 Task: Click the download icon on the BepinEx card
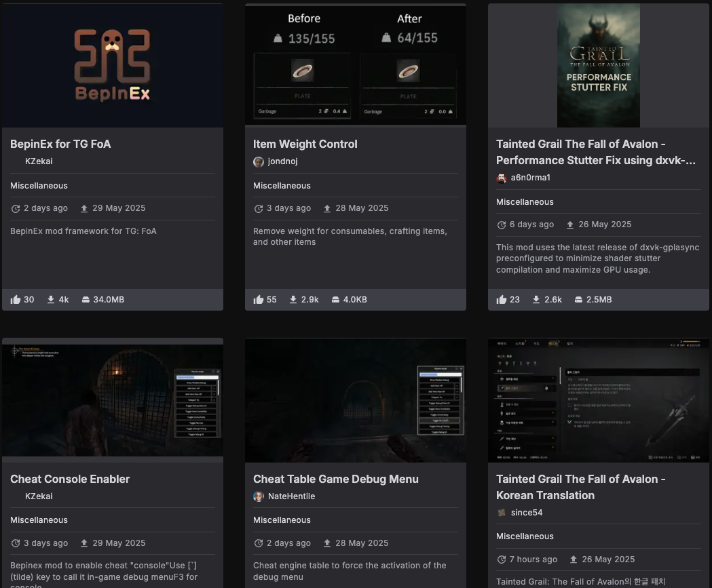51,300
